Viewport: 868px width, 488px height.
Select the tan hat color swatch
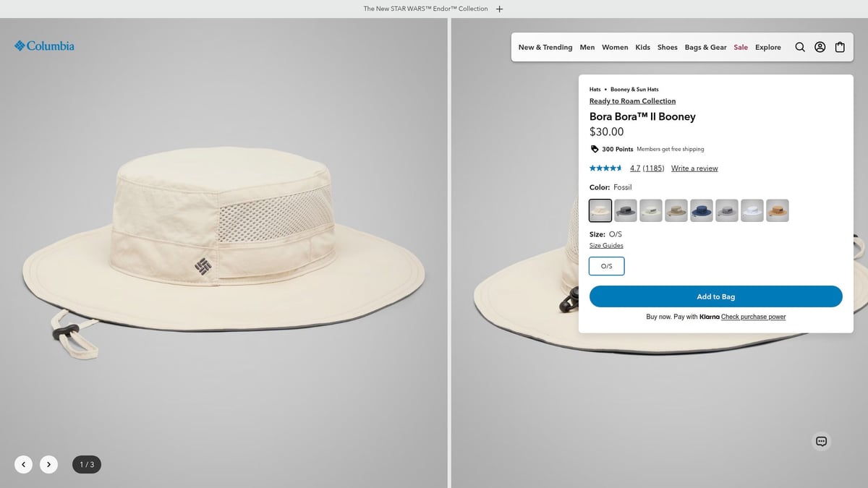[777, 210]
